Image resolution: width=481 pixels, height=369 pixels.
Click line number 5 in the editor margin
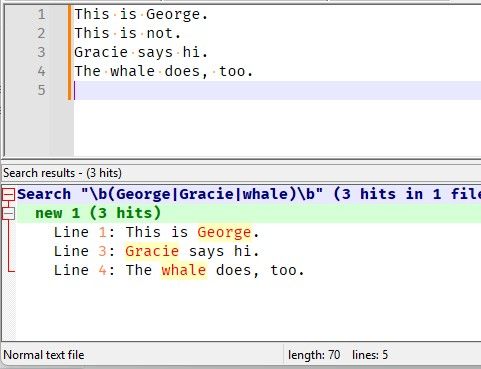coord(41,90)
